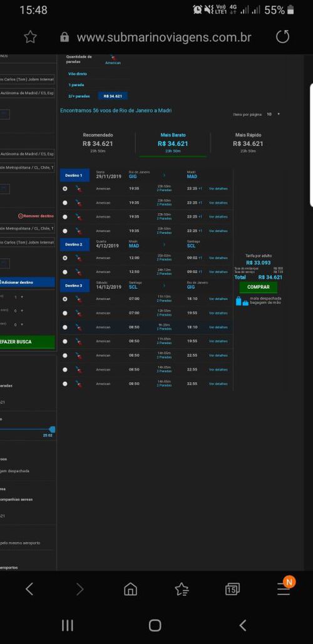
Task: Reload the page with the refresh icon
Action: [x=283, y=37]
